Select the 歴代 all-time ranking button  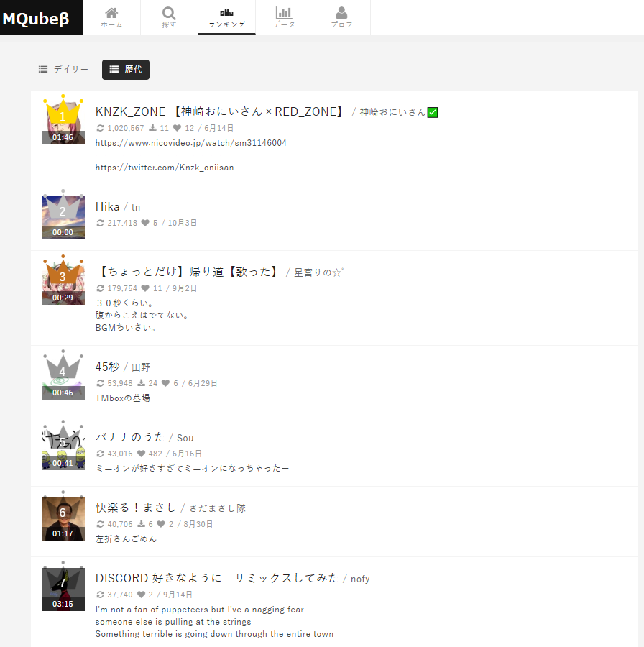coord(126,69)
